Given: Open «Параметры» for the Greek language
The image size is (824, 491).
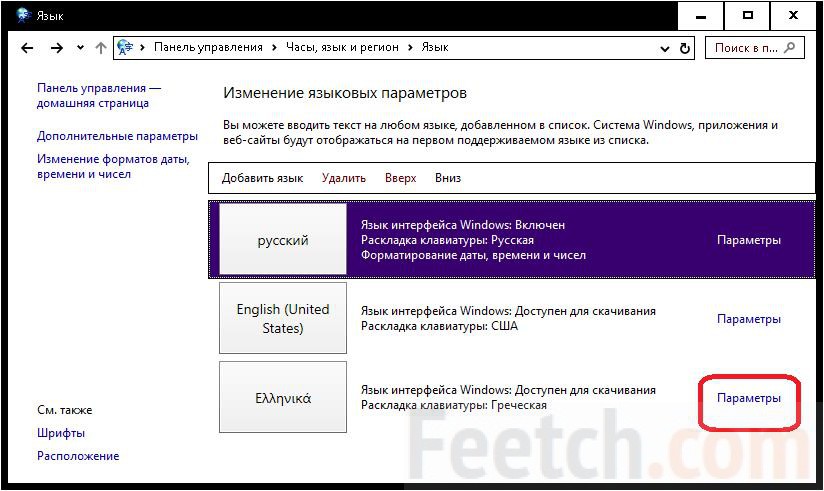Looking at the screenshot, I should [x=749, y=398].
